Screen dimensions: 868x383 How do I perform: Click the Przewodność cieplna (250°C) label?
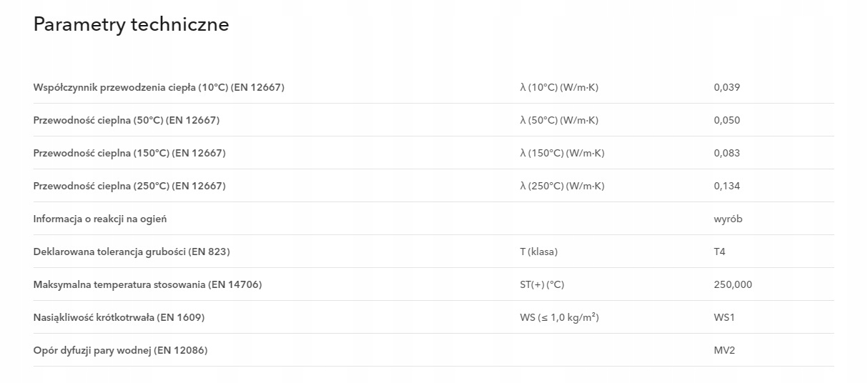129,186
